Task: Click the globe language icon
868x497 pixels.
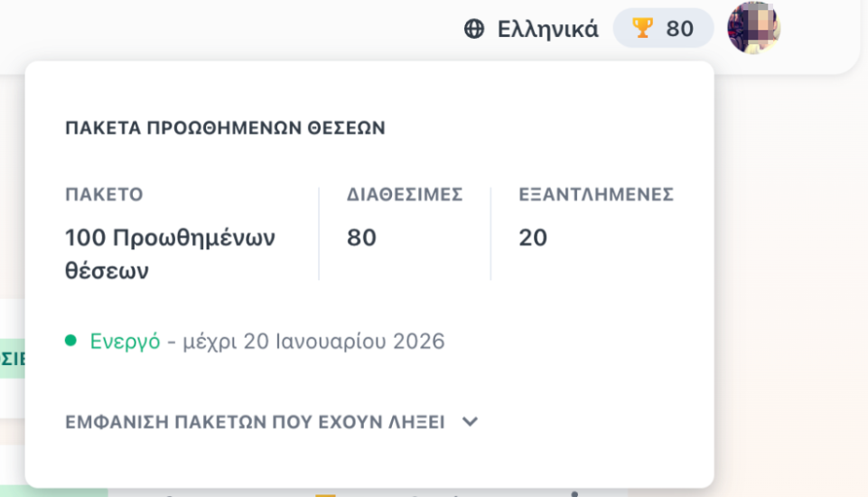Action: 474,29
